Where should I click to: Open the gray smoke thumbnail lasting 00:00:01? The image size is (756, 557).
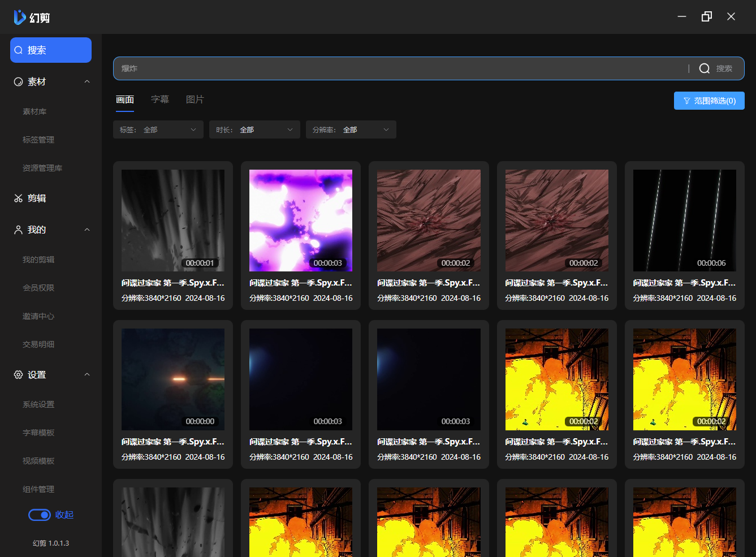tap(173, 221)
